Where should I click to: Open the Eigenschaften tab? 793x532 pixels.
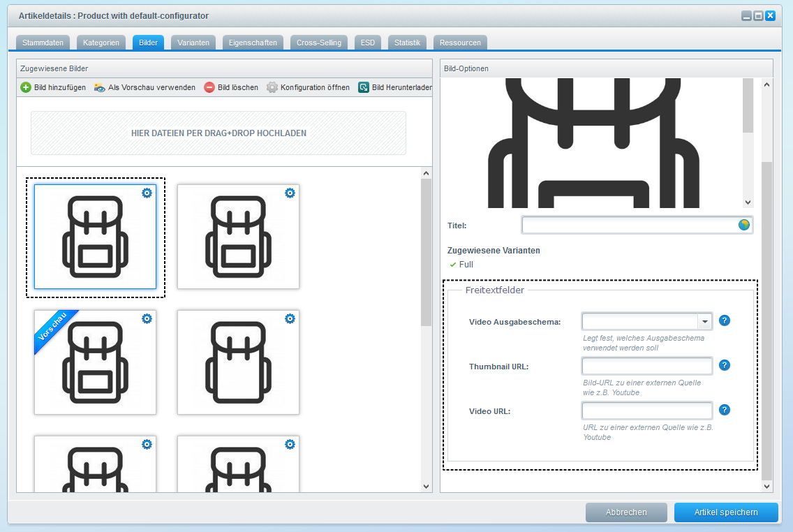pyautogui.click(x=253, y=43)
